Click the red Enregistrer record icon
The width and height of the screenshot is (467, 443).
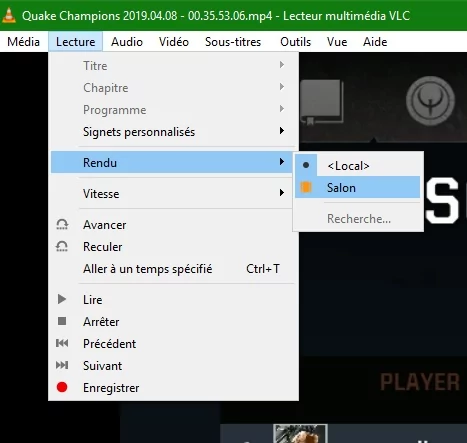(x=62, y=387)
